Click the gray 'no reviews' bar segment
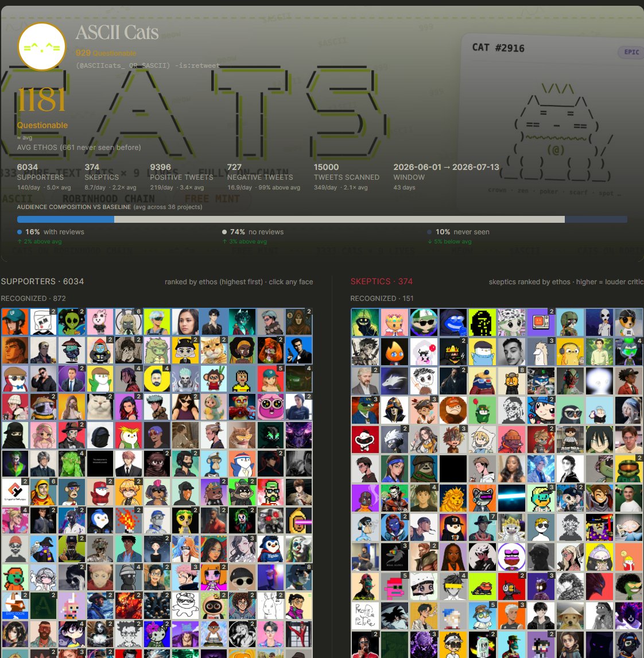 339,219
